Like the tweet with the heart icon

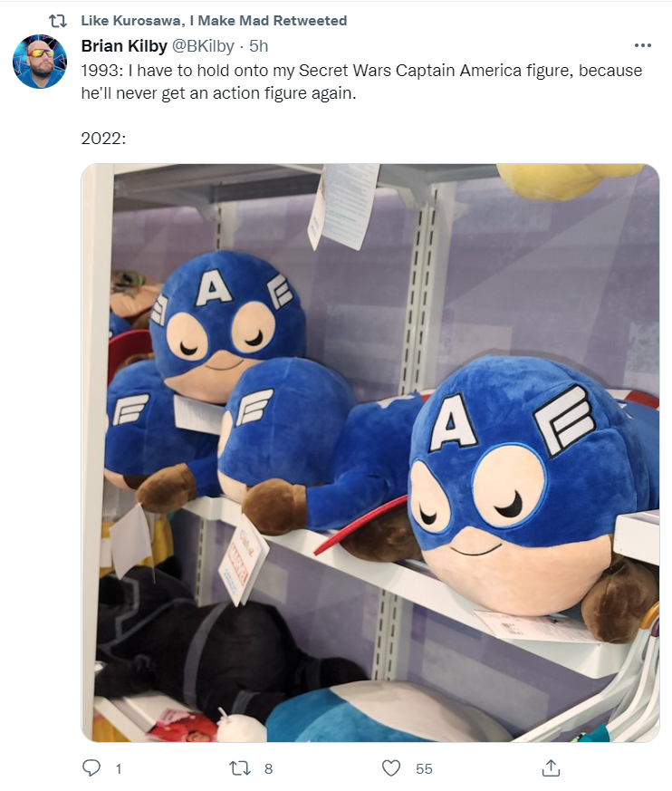click(391, 768)
